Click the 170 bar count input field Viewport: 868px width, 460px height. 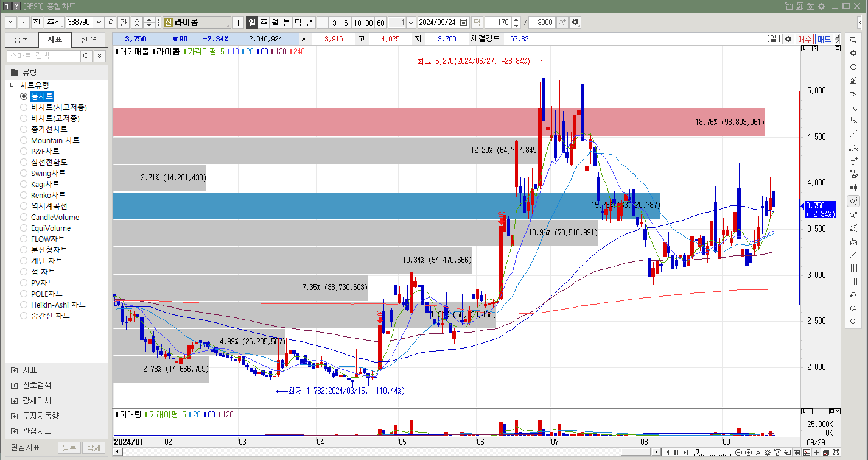(x=498, y=22)
